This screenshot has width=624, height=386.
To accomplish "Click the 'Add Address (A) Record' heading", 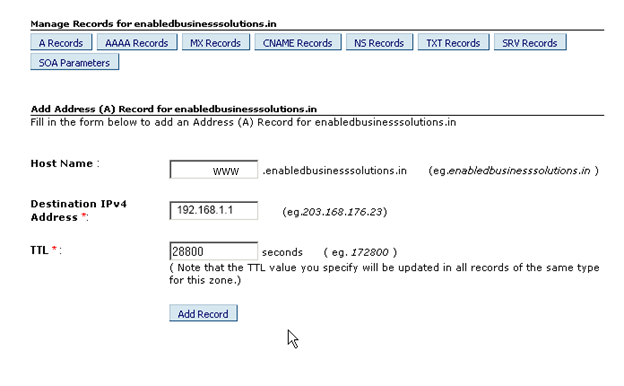I will [x=174, y=109].
